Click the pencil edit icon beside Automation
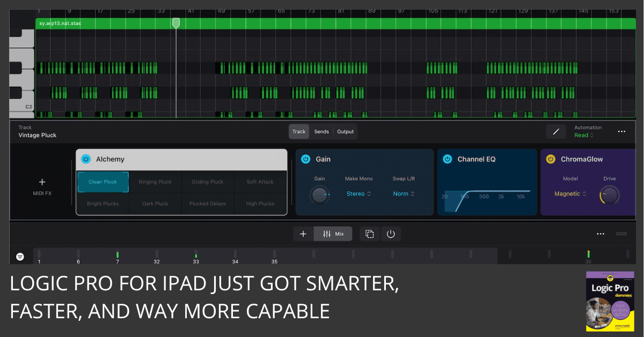Viewport: 644px width, 337px height. 556,131
